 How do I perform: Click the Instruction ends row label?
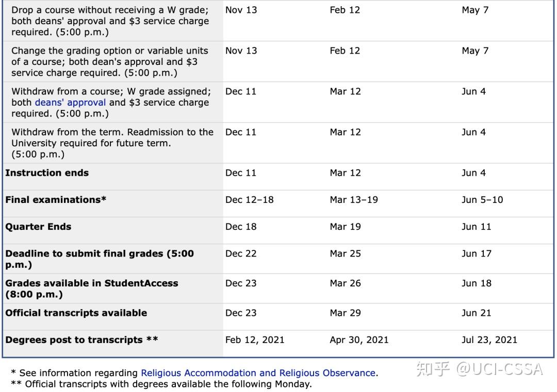tap(47, 173)
